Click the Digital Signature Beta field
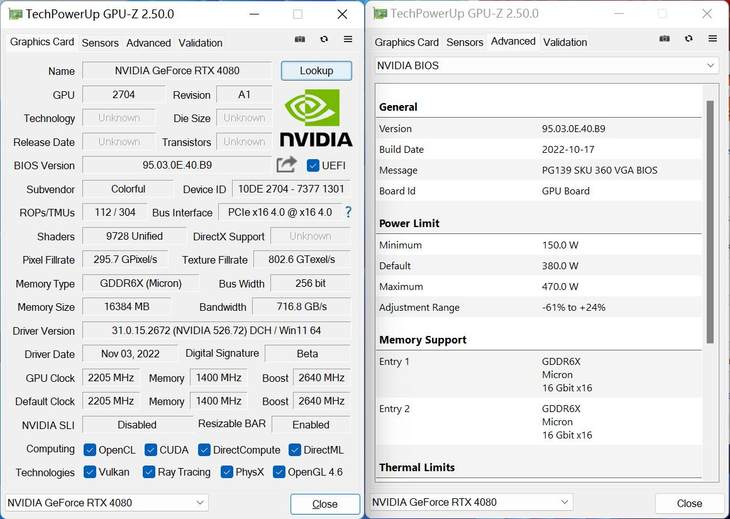The height and width of the screenshot is (519, 730). pos(308,354)
